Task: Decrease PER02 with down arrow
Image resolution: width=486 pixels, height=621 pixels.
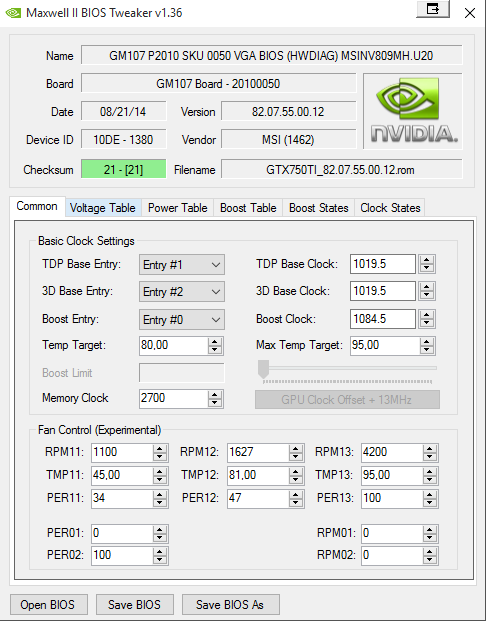Action: [160, 559]
